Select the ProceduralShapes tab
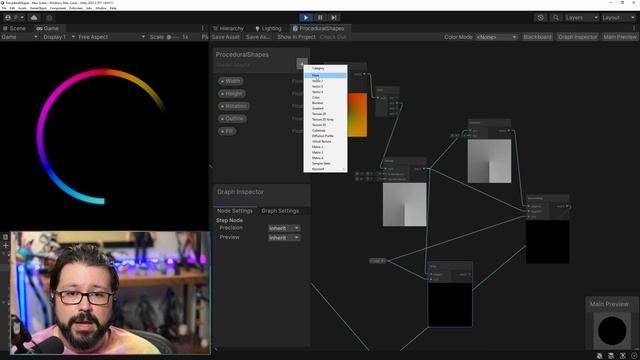 click(318, 28)
